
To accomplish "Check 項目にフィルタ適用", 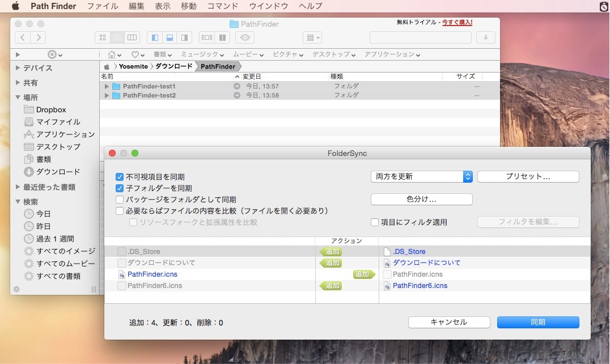I will click(x=375, y=222).
